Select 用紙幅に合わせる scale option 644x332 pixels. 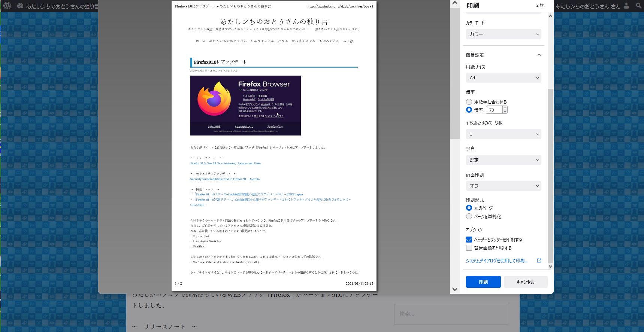(469, 102)
